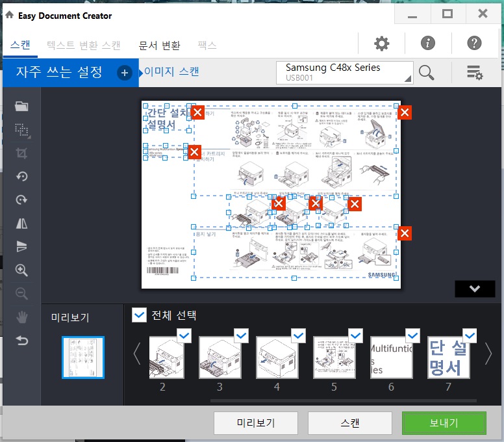Switch to the 팩스 tab
504x442 pixels.
coord(207,45)
